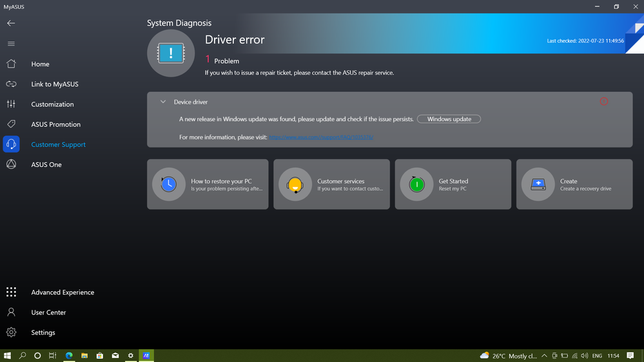644x362 pixels.
Task: Go back using the back arrow
Action: [11, 23]
